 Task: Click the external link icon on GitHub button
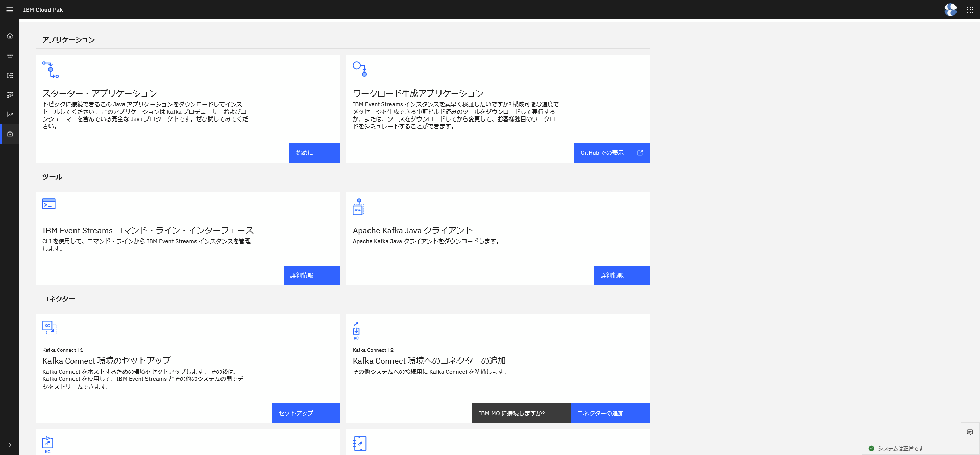coord(640,153)
